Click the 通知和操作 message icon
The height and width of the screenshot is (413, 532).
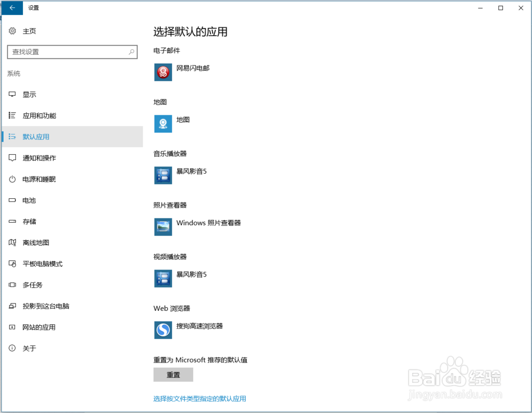click(12, 158)
